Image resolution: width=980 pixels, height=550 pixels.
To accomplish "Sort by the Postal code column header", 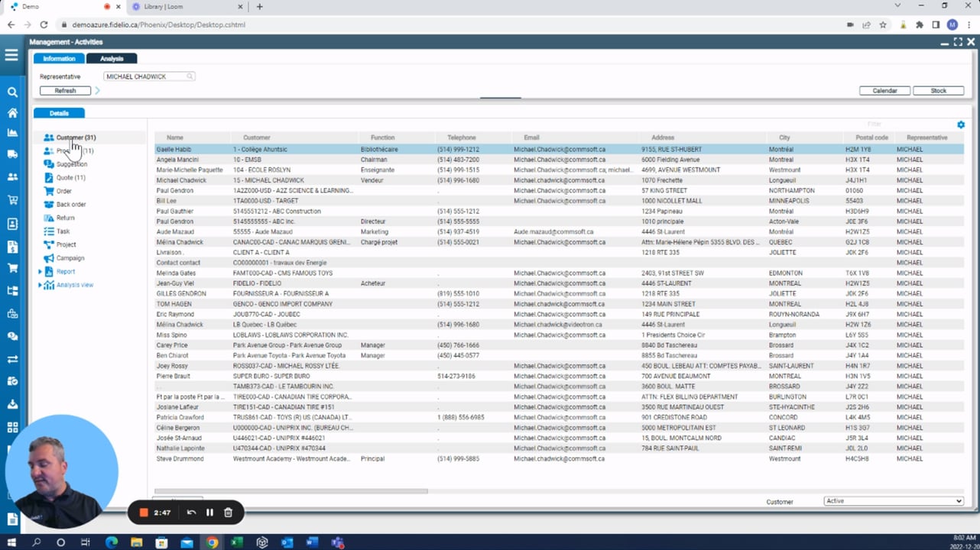I will pyautogui.click(x=871, y=137).
